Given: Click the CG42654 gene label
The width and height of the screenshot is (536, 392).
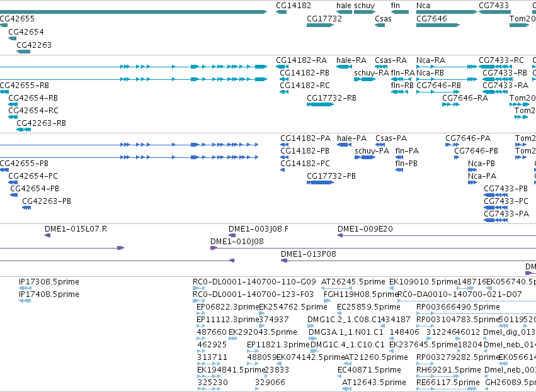Looking at the screenshot, I should [x=26, y=31].
